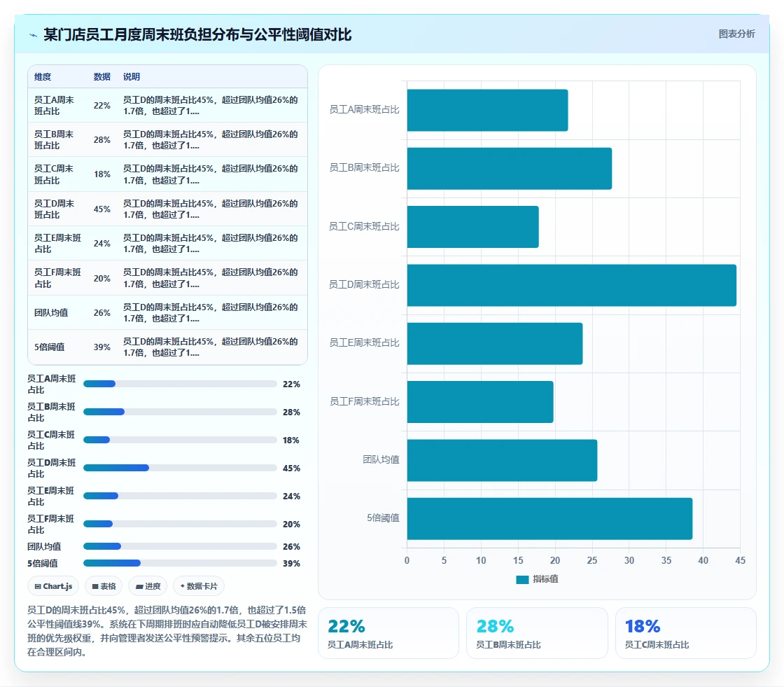Click the description text in the table's 团队均值 row
This screenshot has width=784, height=687.
coord(211,313)
